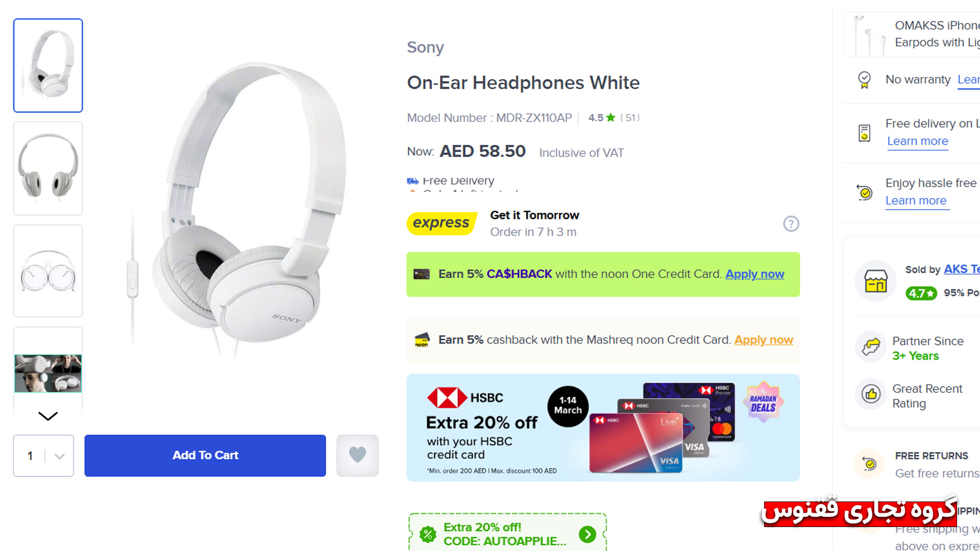Image resolution: width=980 pixels, height=551 pixels.
Task: Click the 4.5 star rating reviews
Action: click(613, 118)
